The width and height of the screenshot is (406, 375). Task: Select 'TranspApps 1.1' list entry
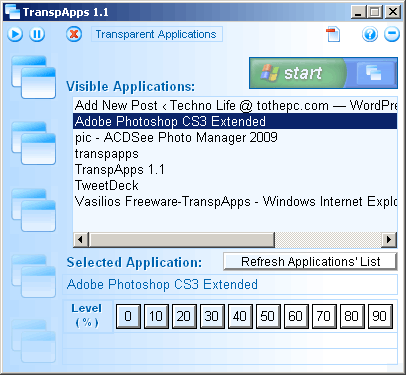235,169
